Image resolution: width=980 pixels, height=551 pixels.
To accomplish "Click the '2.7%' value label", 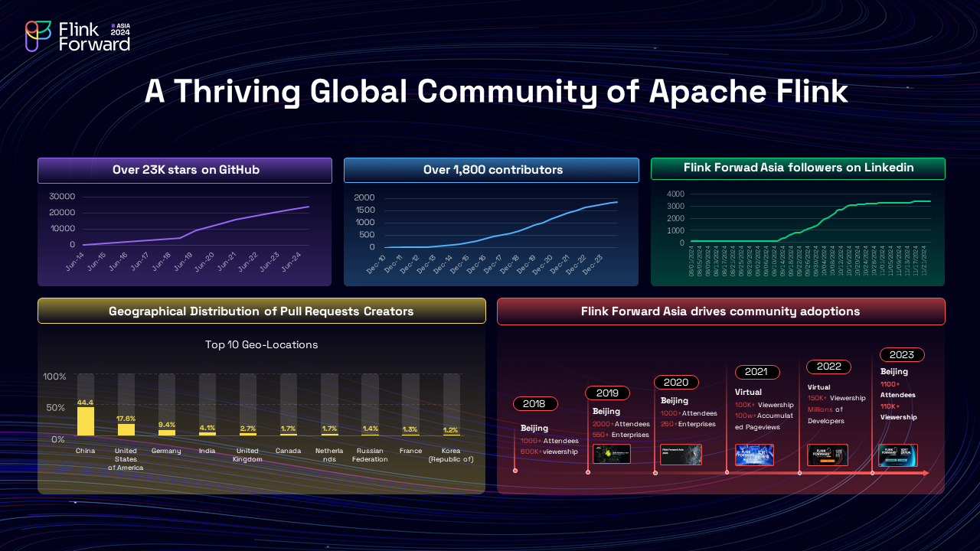I will point(248,429).
